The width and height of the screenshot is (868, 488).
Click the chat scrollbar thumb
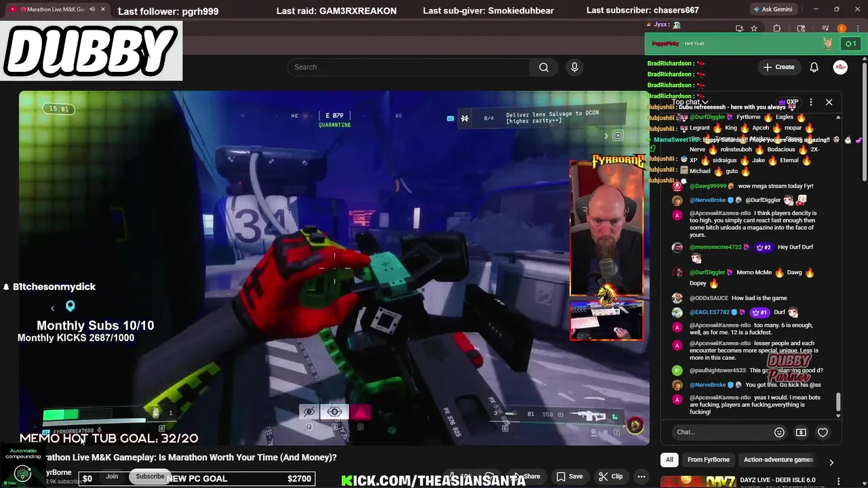[x=838, y=401]
